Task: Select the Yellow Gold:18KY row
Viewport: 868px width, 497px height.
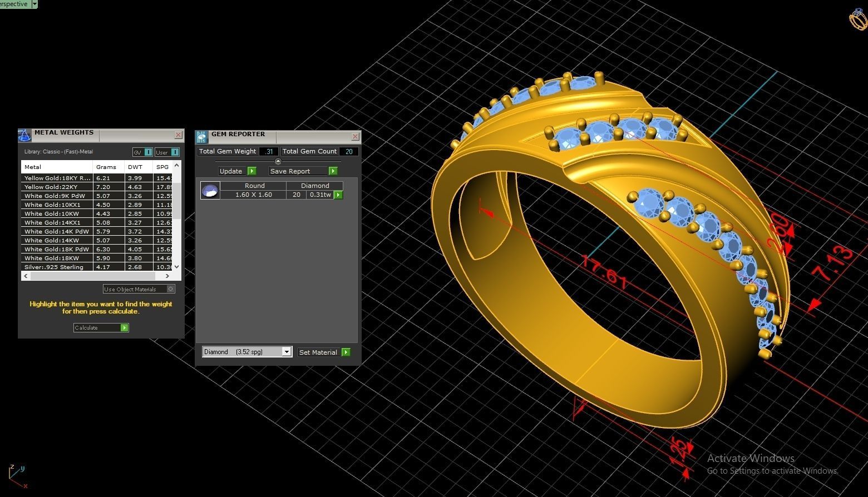Action: 97,178
